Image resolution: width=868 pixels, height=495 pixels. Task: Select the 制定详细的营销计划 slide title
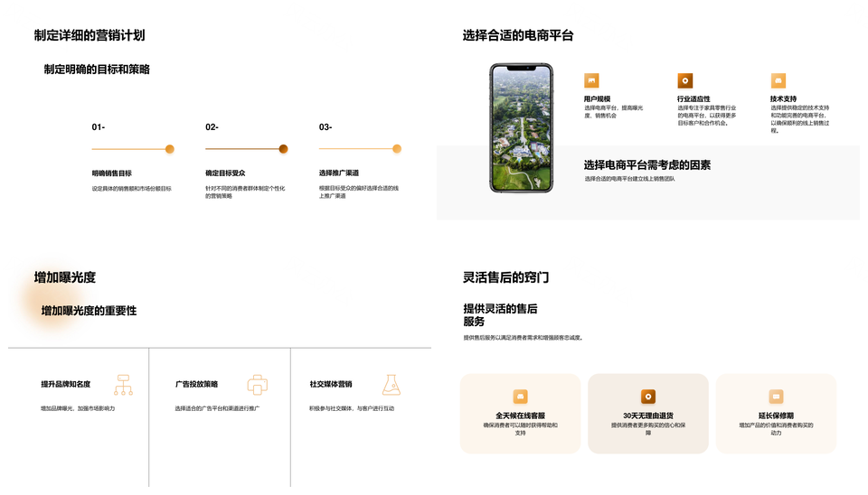[x=90, y=35]
